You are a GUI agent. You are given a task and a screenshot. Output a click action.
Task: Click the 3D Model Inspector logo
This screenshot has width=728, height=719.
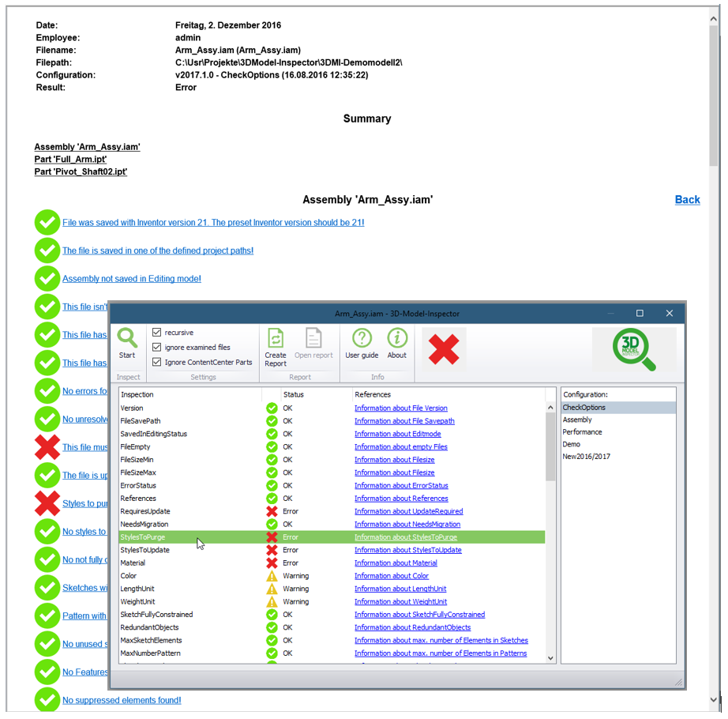pos(634,349)
